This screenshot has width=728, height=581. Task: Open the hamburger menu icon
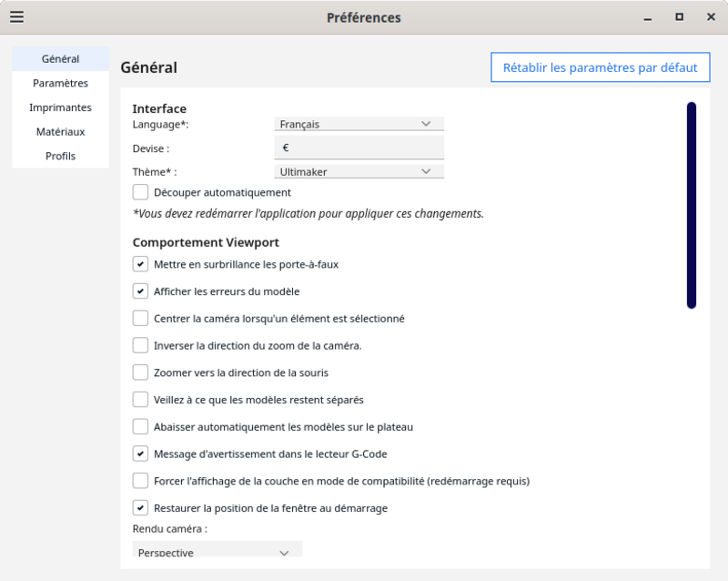point(16,16)
